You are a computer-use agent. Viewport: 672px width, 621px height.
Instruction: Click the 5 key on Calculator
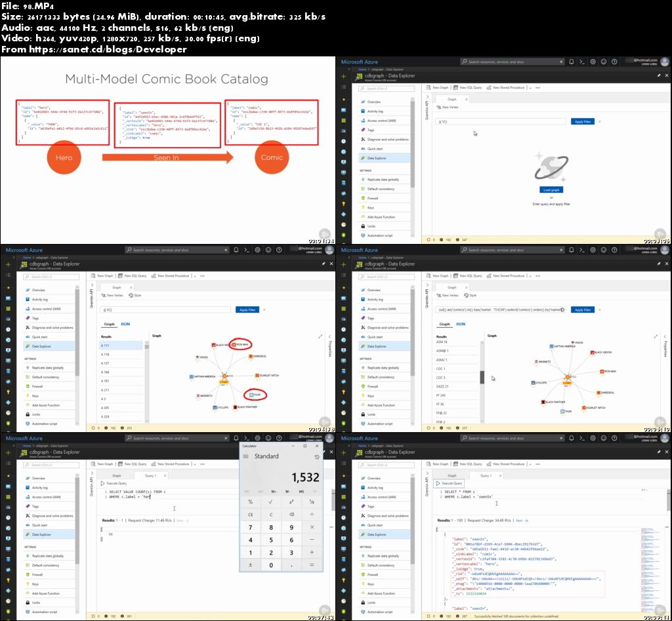pyautogui.click(x=271, y=540)
